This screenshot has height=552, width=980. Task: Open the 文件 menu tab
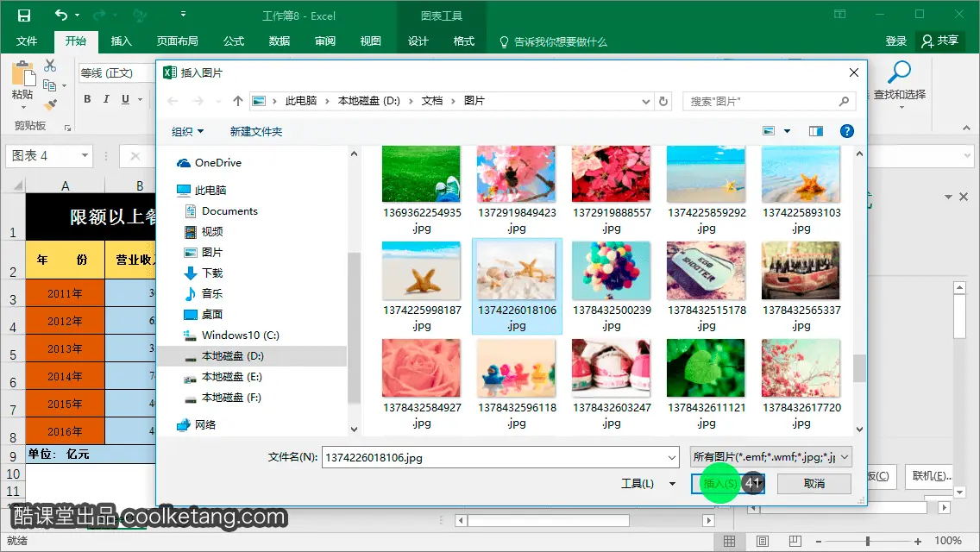point(26,41)
